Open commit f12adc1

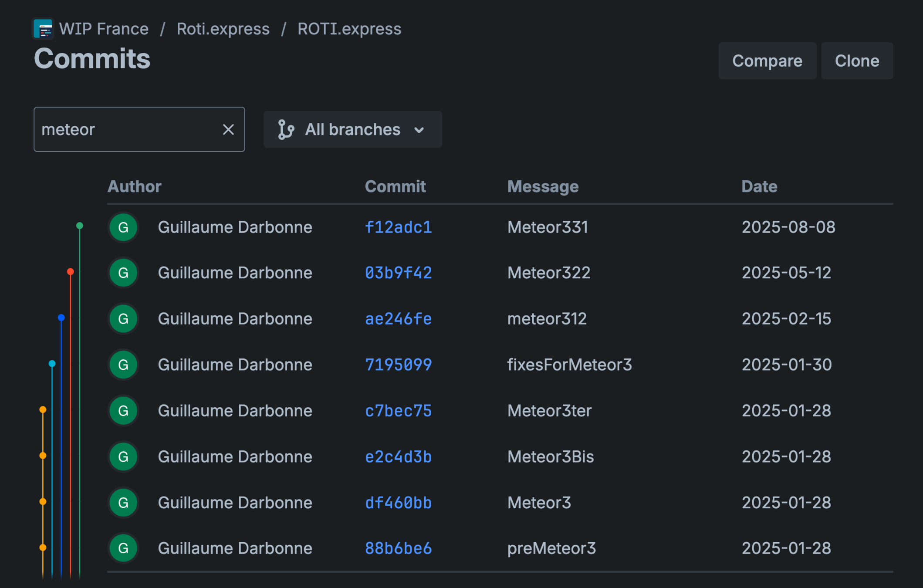pos(398,227)
